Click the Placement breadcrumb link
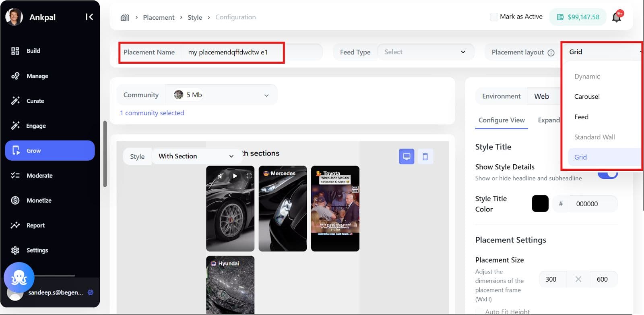This screenshot has height=315, width=644. coord(159,17)
